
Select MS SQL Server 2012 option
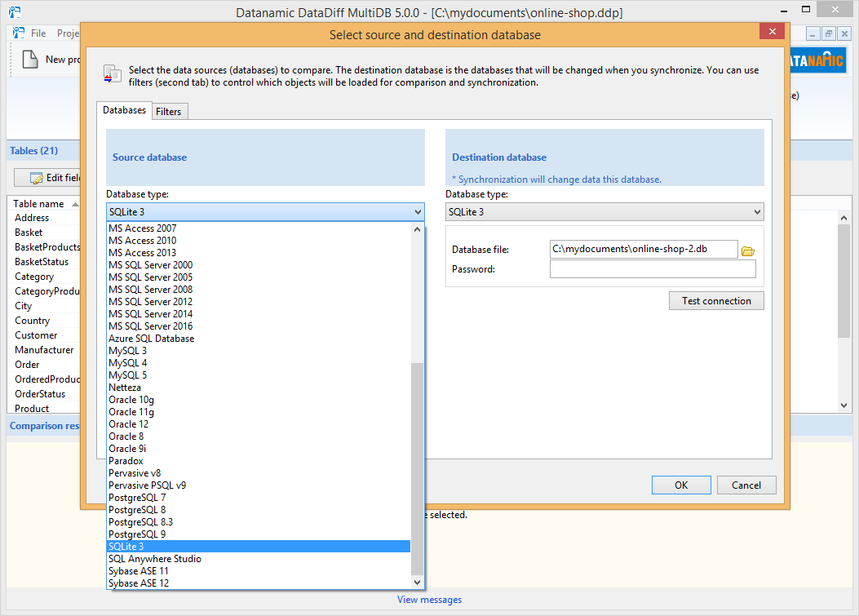click(x=259, y=301)
